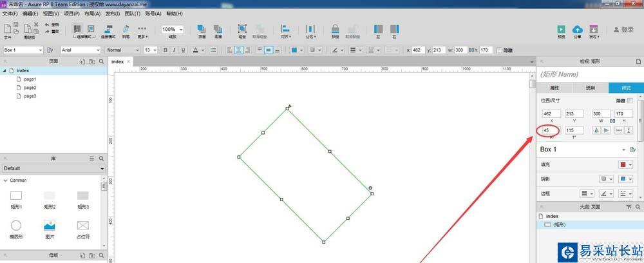Filter the outline panel
This screenshot has width=644, height=263.
629,207
